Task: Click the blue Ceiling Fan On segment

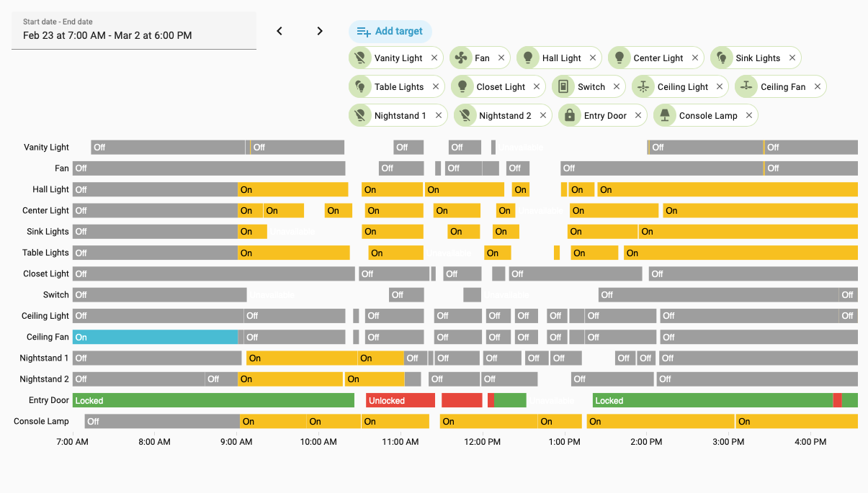Action: (x=155, y=337)
